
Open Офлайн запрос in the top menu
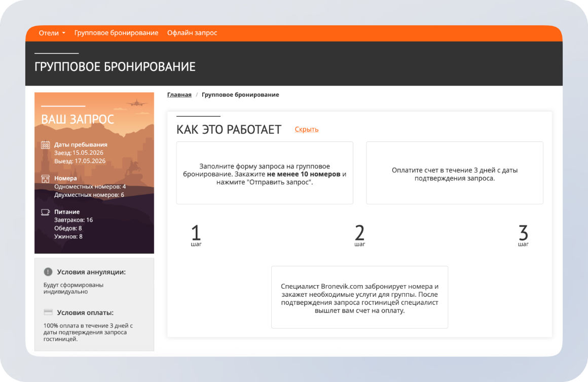[192, 33]
